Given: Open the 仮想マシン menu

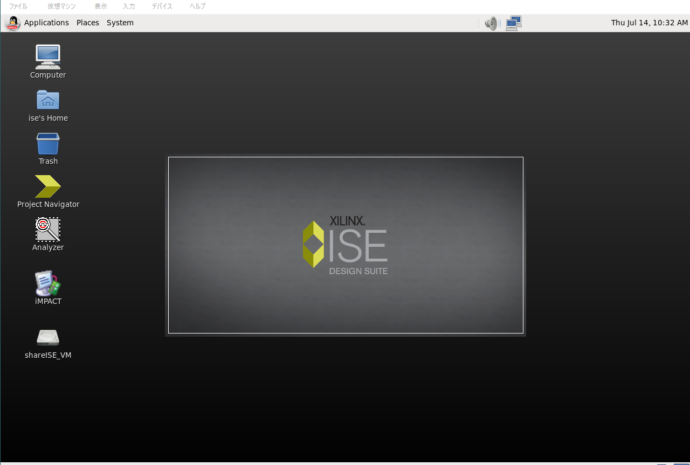Looking at the screenshot, I should click(x=61, y=6).
